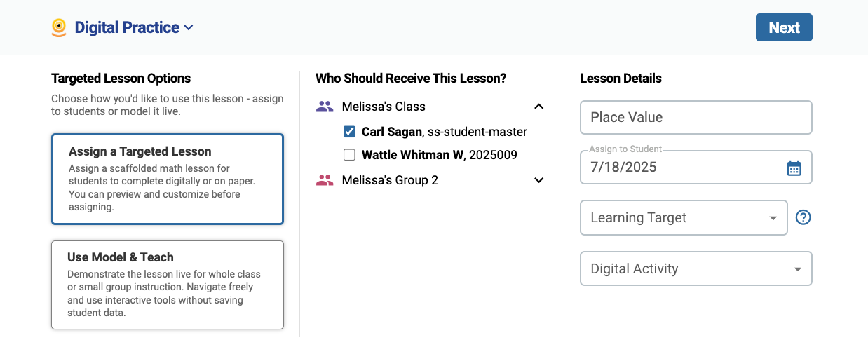Open the Digital Practice dropdown chevron
Screen dimensions: 868x354
[x=188, y=28]
